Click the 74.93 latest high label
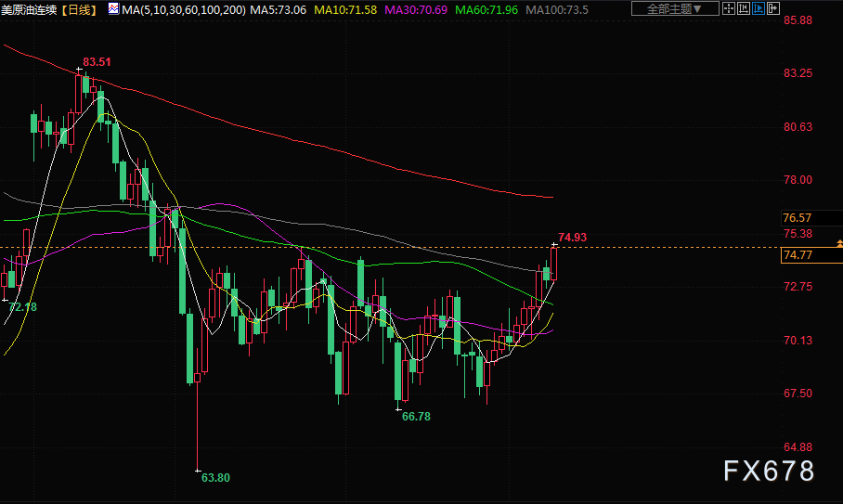Image resolution: width=843 pixels, height=504 pixels. click(x=572, y=237)
